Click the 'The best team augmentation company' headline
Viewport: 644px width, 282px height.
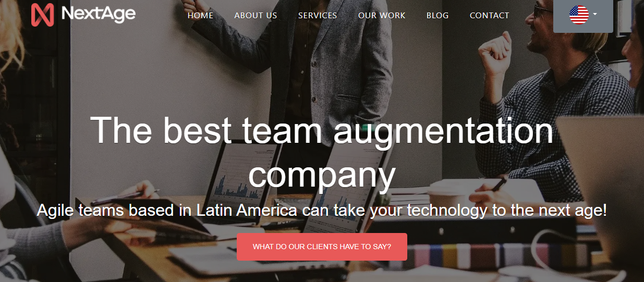pos(322,152)
